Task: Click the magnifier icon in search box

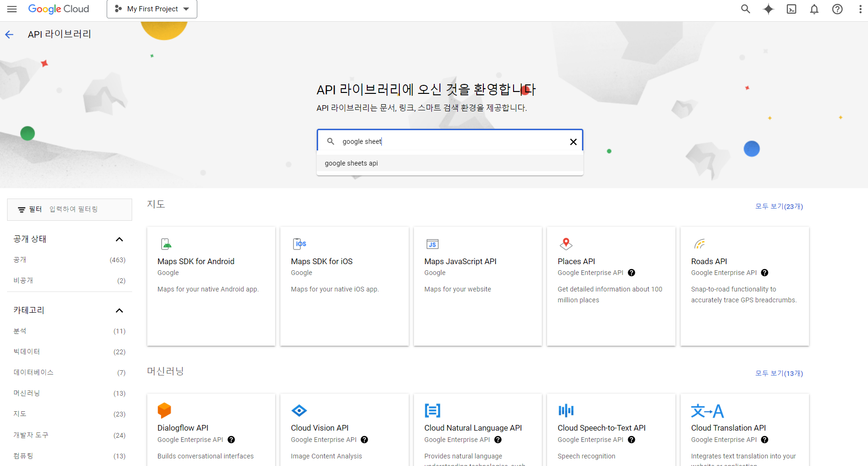Action: coord(331,141)
